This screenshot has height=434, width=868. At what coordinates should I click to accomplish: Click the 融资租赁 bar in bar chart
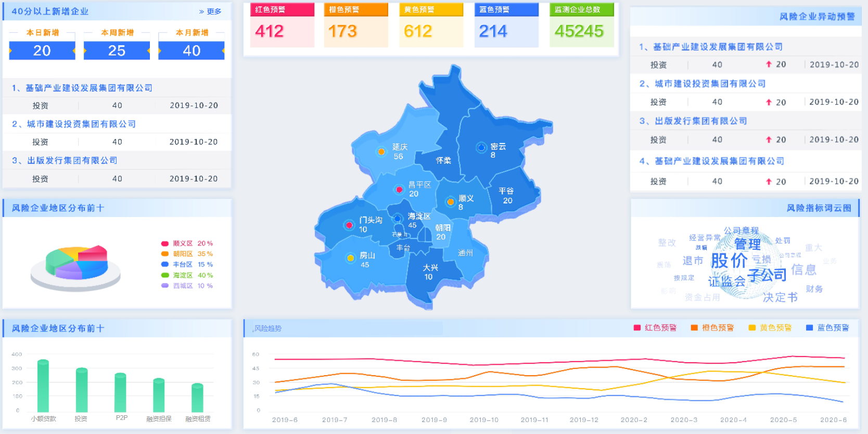coord(197,398)
